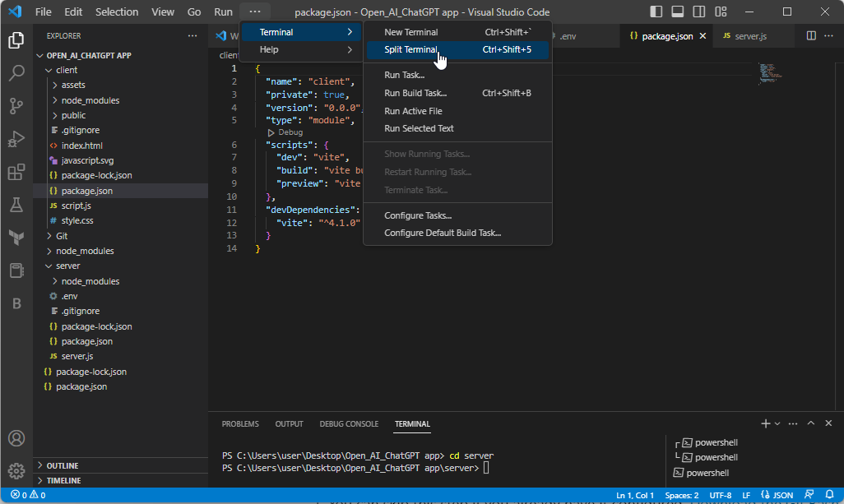Screen dimensions: 844x504
Task: Select Configure Default Build Task...
Action: pos(457,233)
